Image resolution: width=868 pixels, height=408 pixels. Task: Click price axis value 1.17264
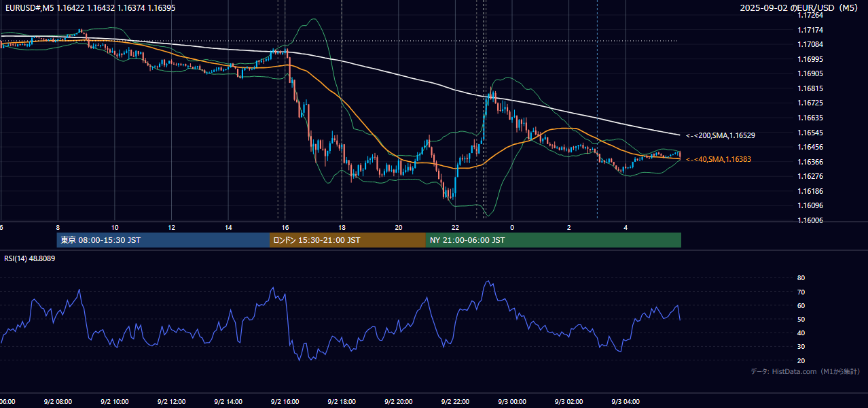pos(811,16)
